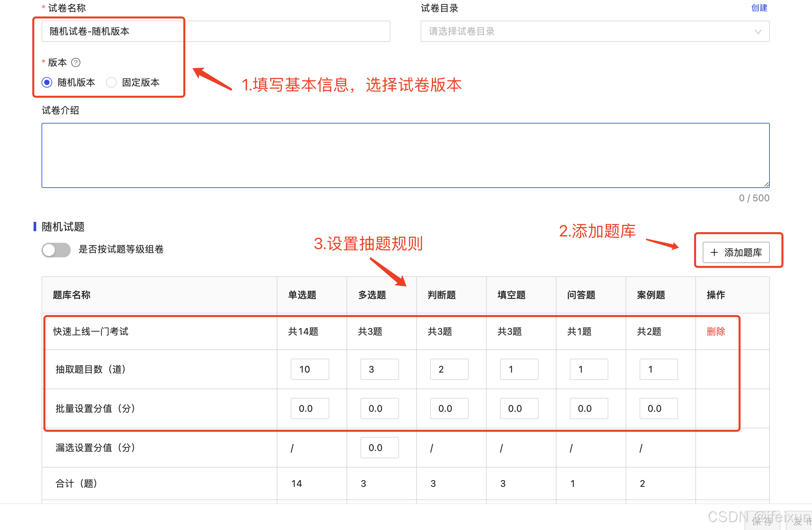812x530 pixels.
Task: Click 单选题 draw count field showing 10
Action: [x=309, y=369]
